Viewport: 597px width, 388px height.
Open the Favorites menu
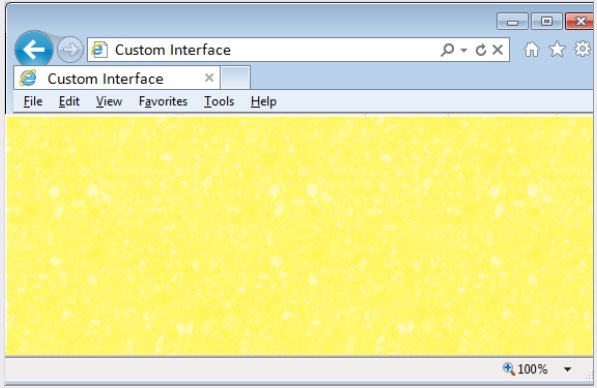pyautogui.click(x=163, y=102)
